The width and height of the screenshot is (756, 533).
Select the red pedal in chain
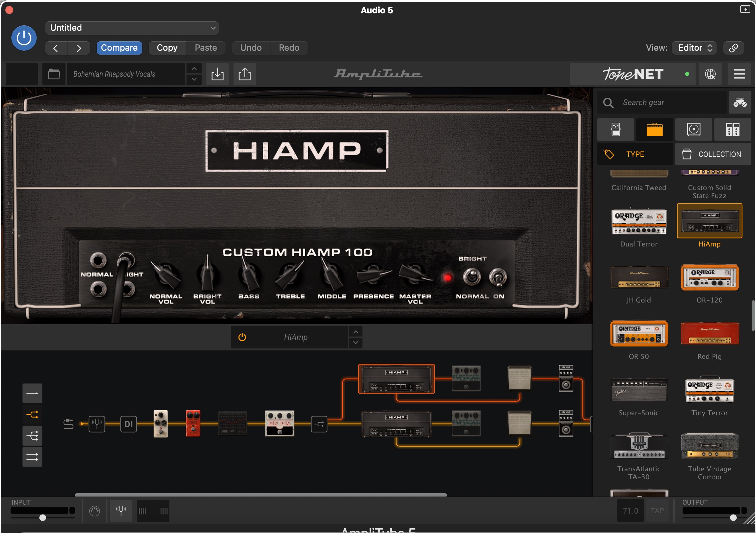click(193, 424)
